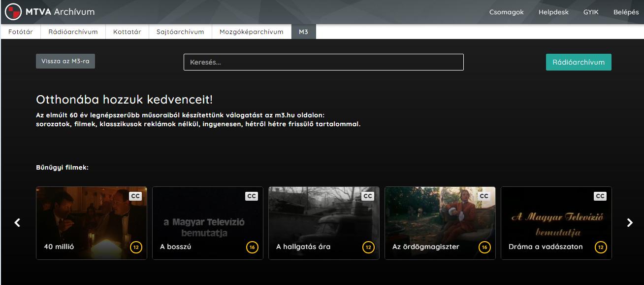The image size is (644, 285).
Task: Click CC badge on A bosszú card
Action: pos(252,196)
